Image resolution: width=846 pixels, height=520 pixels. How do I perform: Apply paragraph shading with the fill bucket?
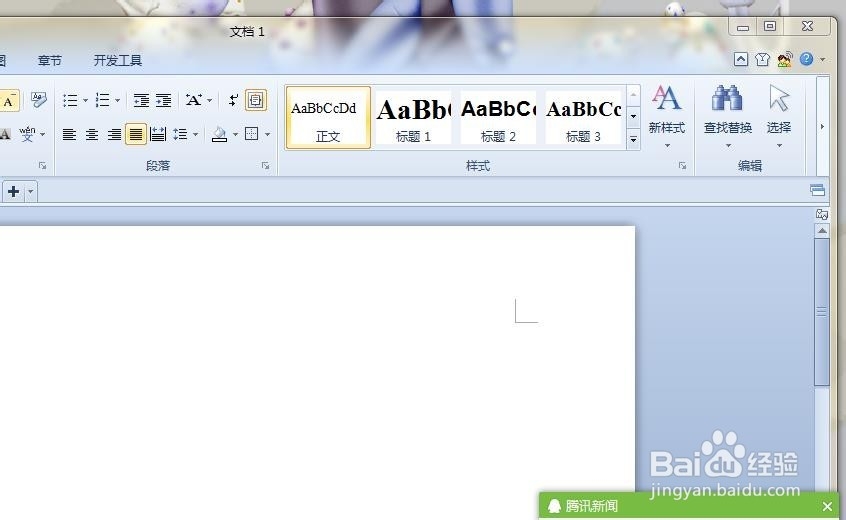[x=220, y=134]
